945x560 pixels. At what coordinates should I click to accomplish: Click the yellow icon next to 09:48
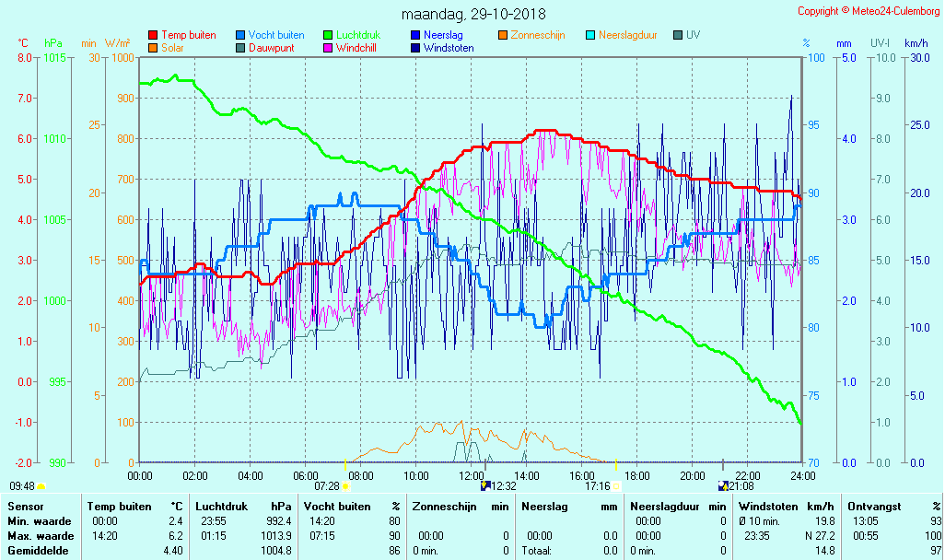(x=41, y=485)
